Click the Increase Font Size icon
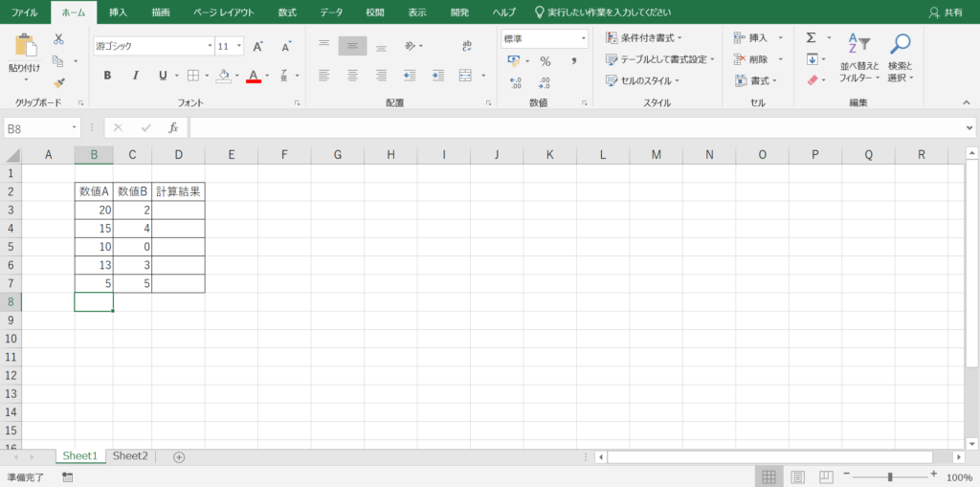The height and width of the screenshot is (487, 980). tap(257, 46)
